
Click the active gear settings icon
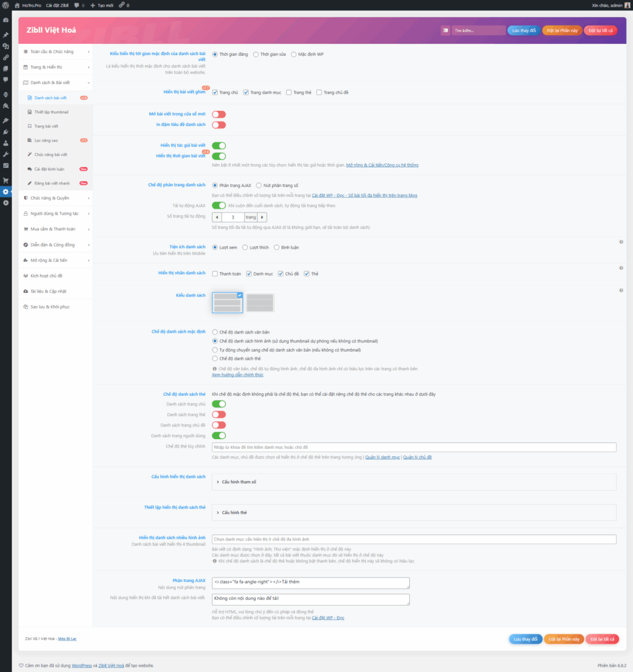click(x=5, y=192)
